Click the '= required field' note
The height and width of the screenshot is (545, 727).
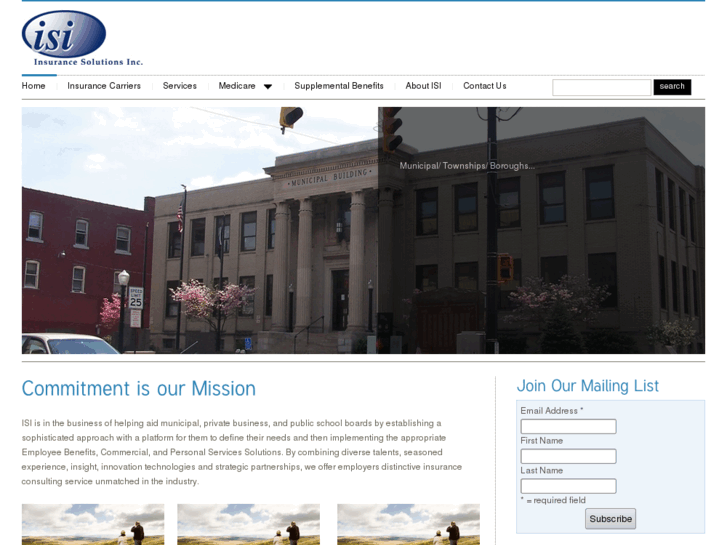click(x=553, y=500)
